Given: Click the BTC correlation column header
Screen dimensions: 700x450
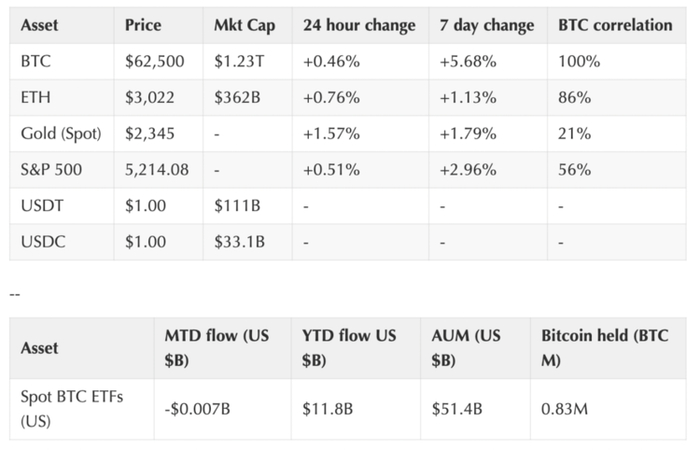Looking at the screenshot, I should coord(615,25).
